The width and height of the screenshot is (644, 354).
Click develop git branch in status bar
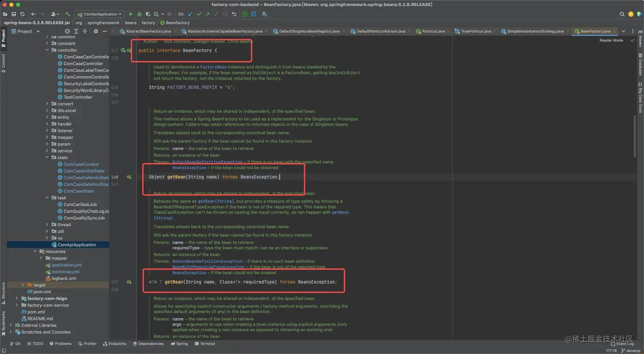(631, 351)
